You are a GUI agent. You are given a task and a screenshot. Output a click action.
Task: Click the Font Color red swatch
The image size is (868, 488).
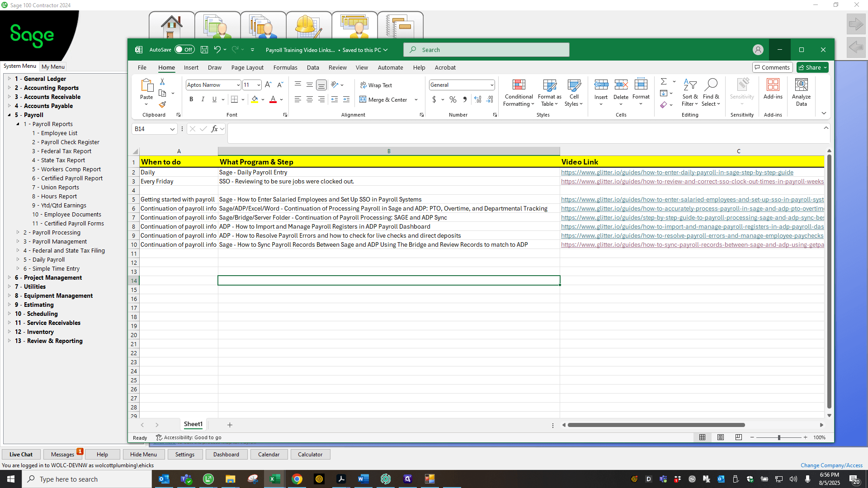273,99
